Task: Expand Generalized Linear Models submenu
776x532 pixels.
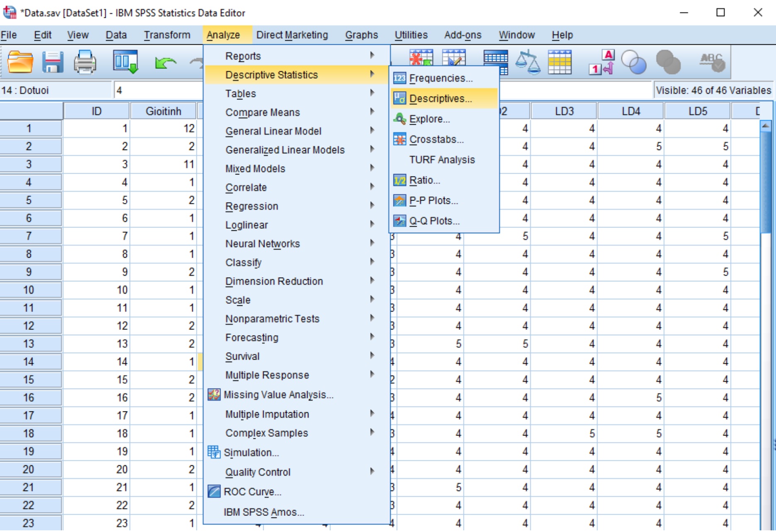Action: [297, 150]
